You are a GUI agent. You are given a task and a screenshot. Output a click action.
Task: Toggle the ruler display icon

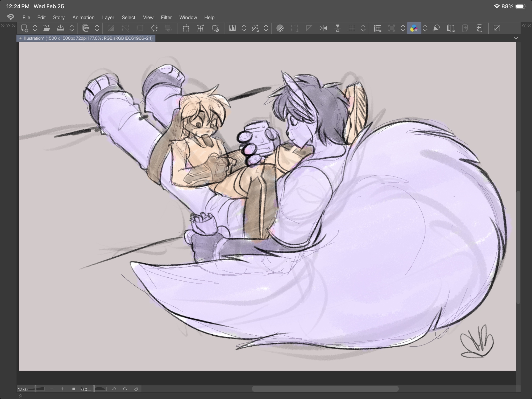[x=377, y=28]
